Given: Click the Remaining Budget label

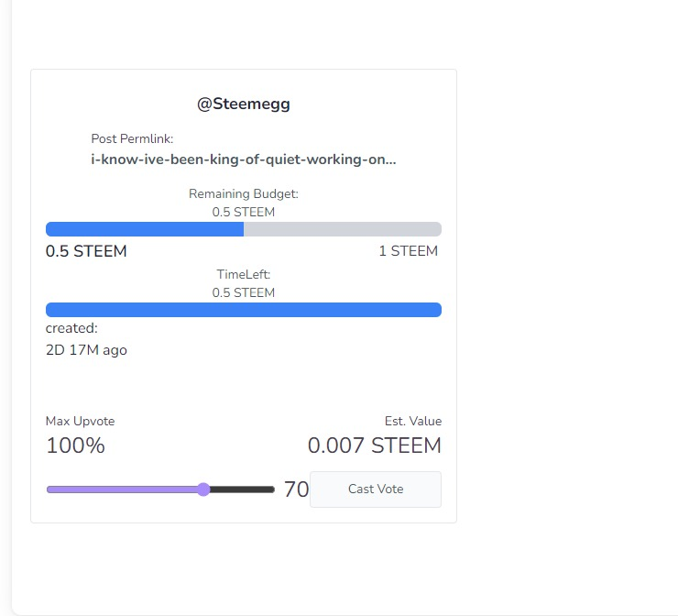Looking at the screenshot, I should (244, 193).
